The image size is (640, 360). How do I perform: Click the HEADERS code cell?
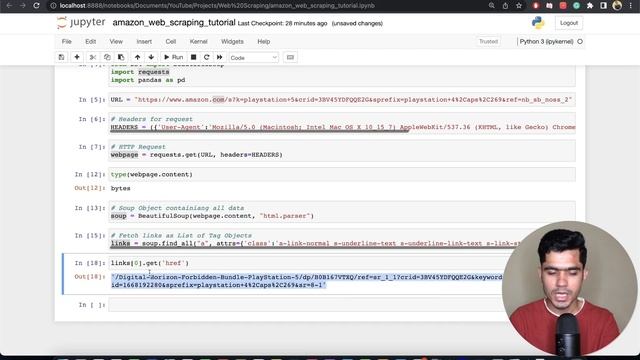coord(342,123)
